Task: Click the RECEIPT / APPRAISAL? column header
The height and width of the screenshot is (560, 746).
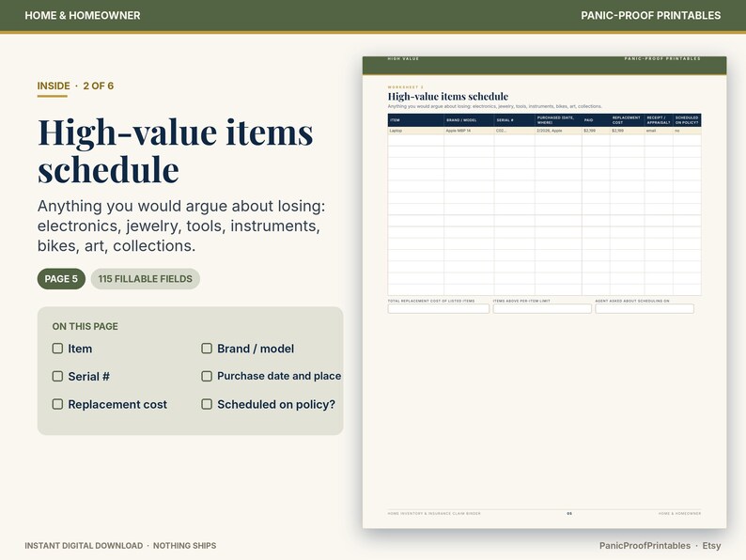Action: pyautogui.click(x=659, y=120)
